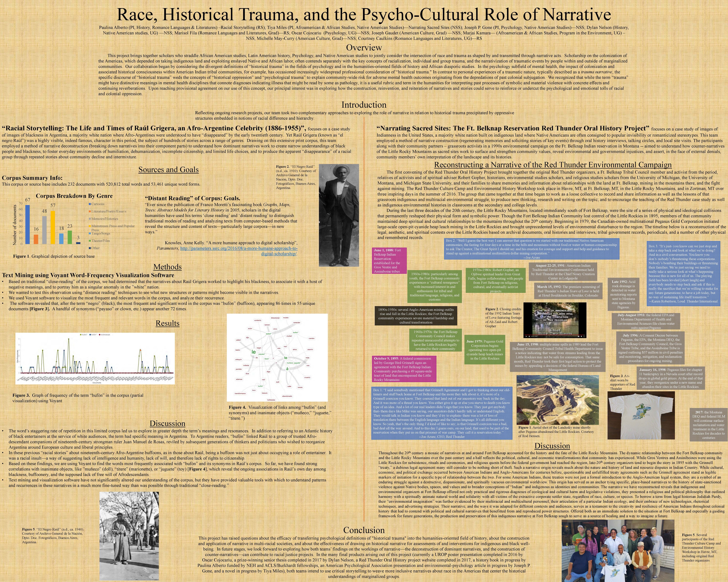Screen dimensions: 728x582
Task: Click the June 1, 1888 timeline box
Action: click(x=390, y=260)
